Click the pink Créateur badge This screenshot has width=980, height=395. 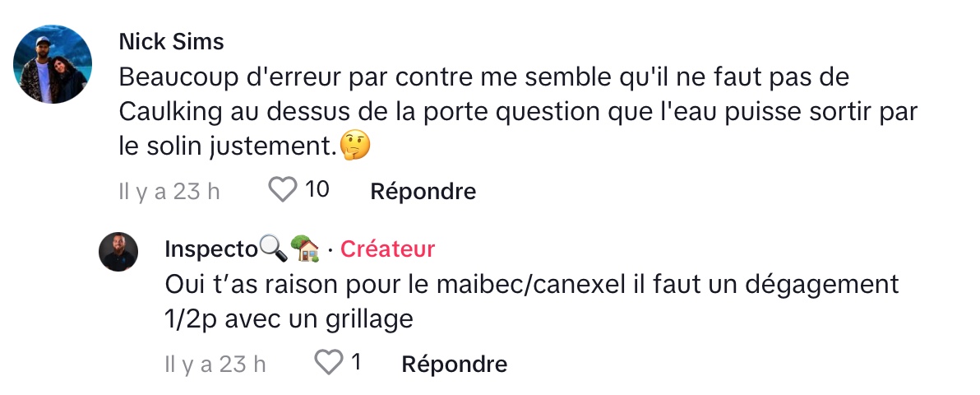point(387,249)
